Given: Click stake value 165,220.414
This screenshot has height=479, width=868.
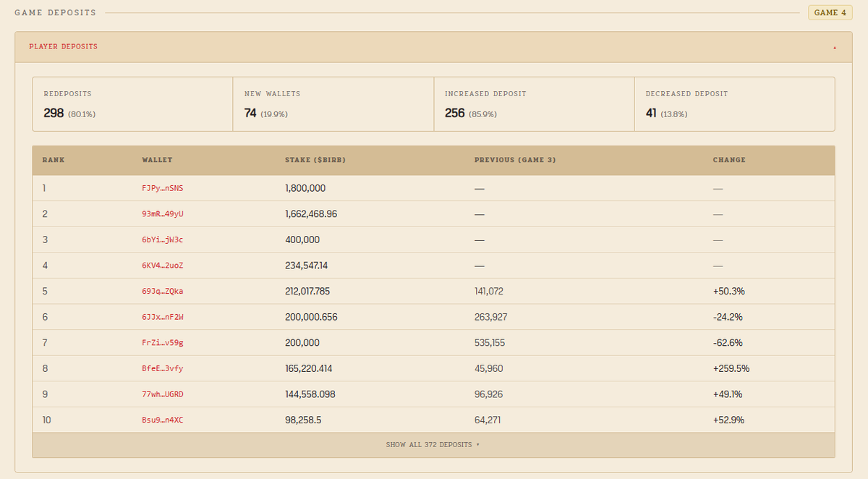Looking at the screenshot, I should pos(309,368).
